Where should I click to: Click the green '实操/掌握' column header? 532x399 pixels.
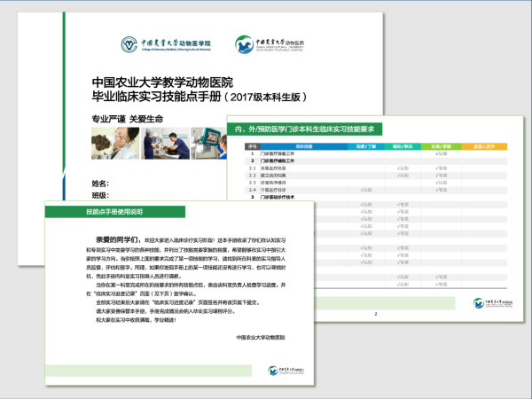click(x=441, y=146)
